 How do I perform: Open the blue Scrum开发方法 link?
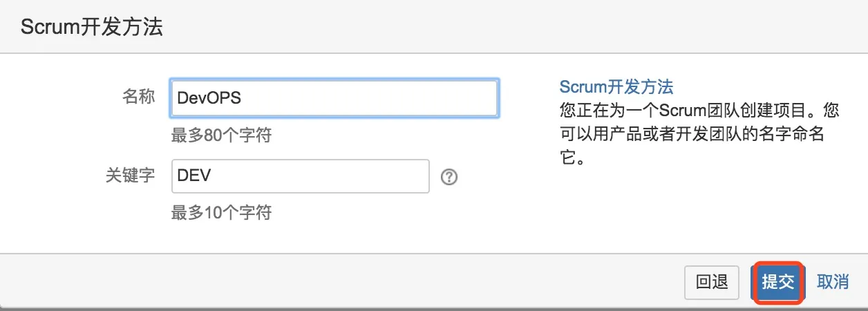click(616, 87)
